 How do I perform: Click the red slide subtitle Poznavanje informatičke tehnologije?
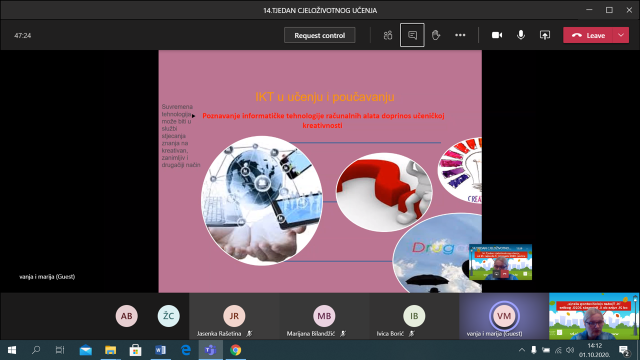(x=323, y=120)
